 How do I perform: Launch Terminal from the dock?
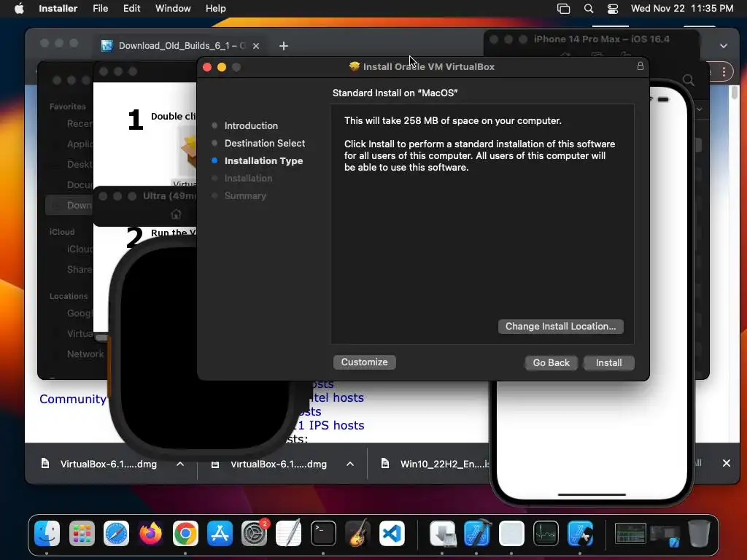[x=323, y=533]
